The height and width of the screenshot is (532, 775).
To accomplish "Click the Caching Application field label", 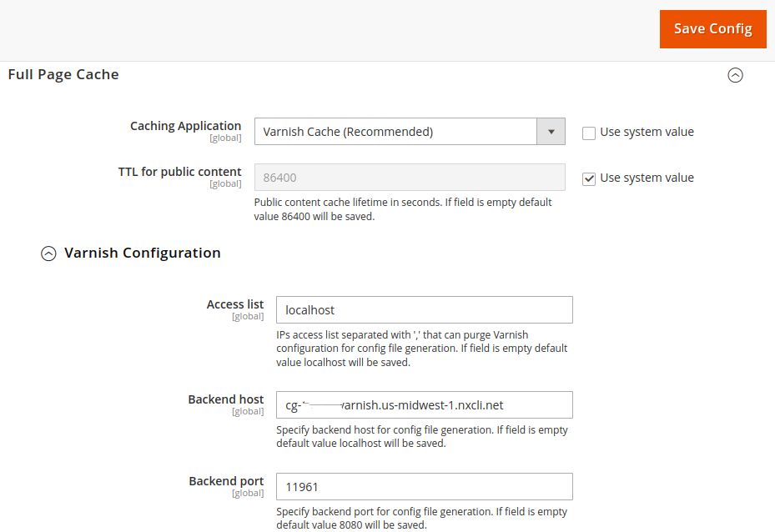I will click(x=184, y=126).
